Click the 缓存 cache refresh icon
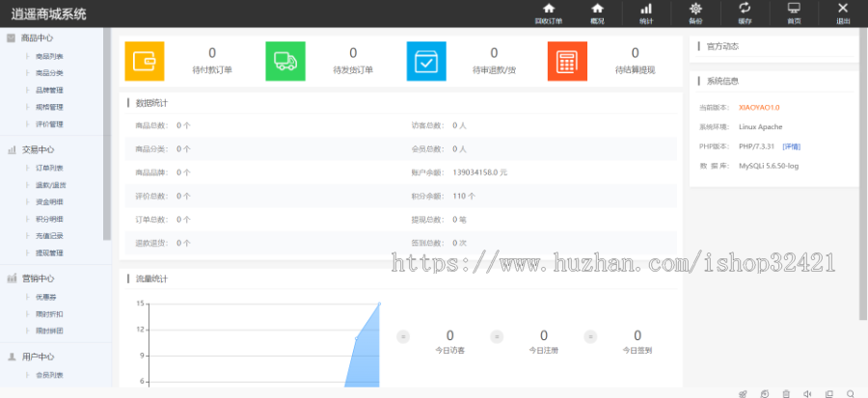This screenshot has height=398, width=868. tap(745, 10)
